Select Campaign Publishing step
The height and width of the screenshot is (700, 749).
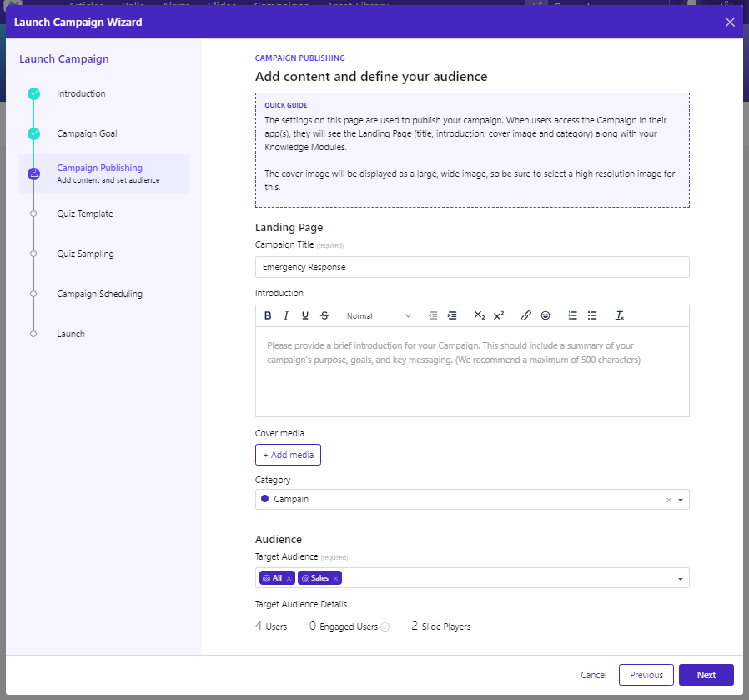(103, 174)
